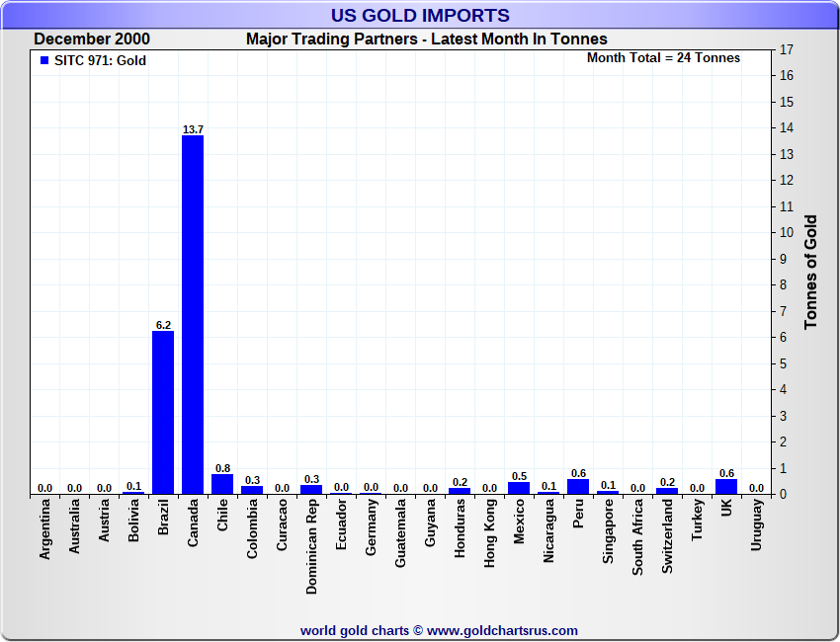Click the blue SITC 971 legend swatch
The width and height of the screenshot is (840, 642).
(44, 60)
